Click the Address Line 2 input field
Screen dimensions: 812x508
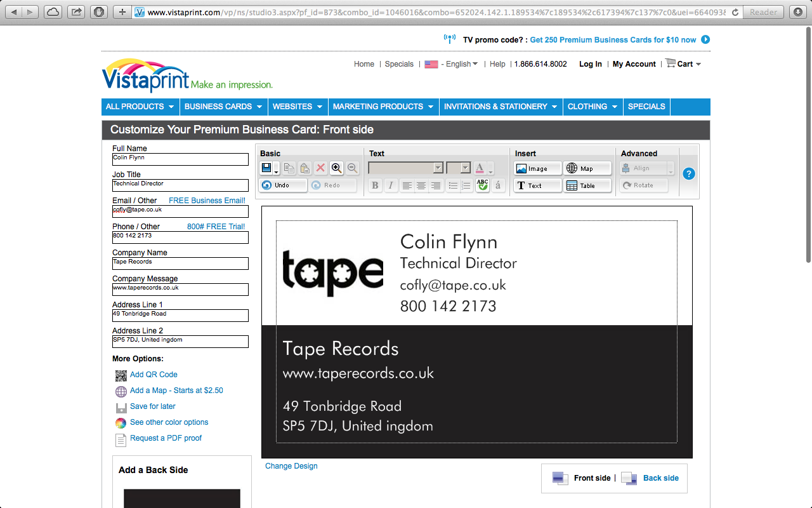(180, 342)
